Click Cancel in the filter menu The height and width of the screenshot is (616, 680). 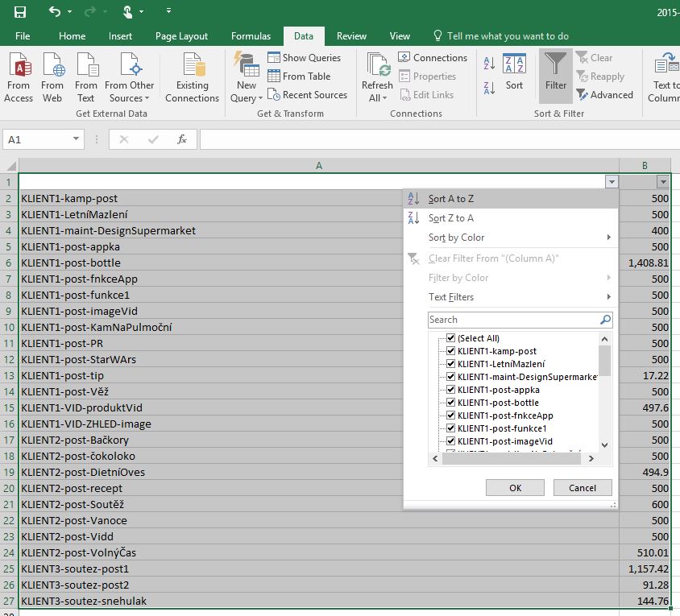583,488
